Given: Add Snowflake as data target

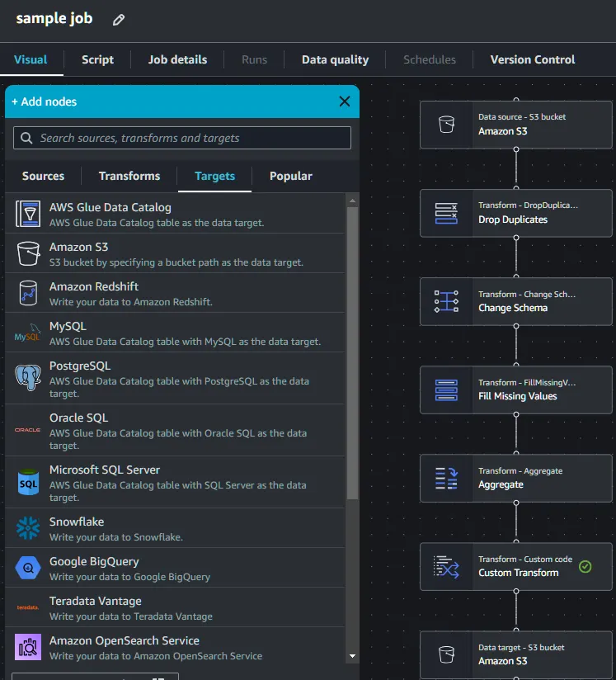Looking at the screenshot, I should [x=175, y=528].
